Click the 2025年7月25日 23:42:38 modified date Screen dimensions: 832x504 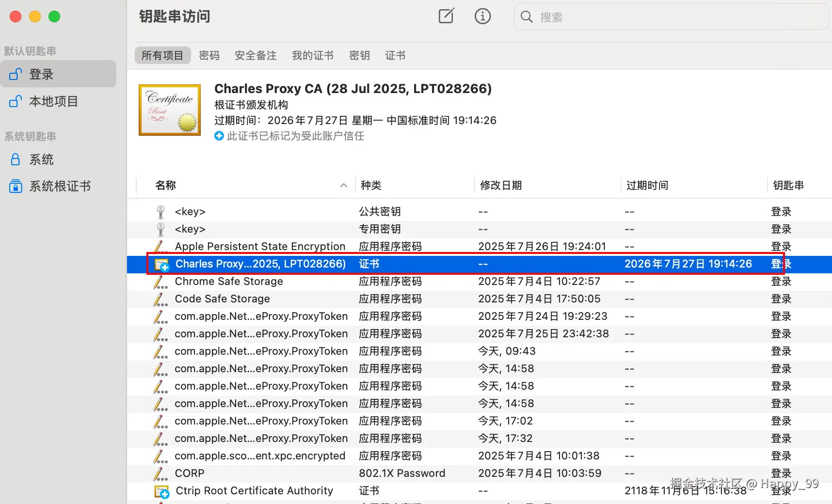(544, 334)
